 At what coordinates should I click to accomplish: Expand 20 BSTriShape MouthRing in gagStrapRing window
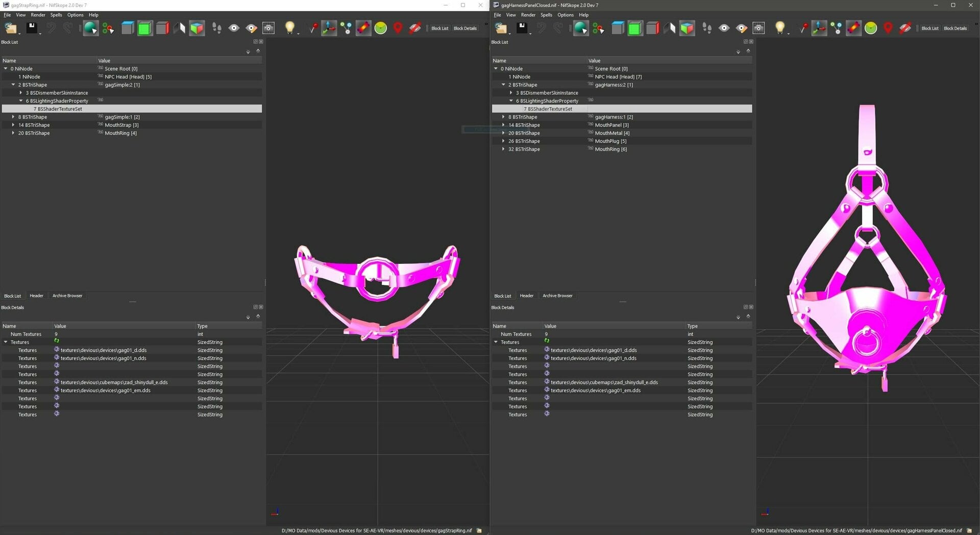pos(13,133)
